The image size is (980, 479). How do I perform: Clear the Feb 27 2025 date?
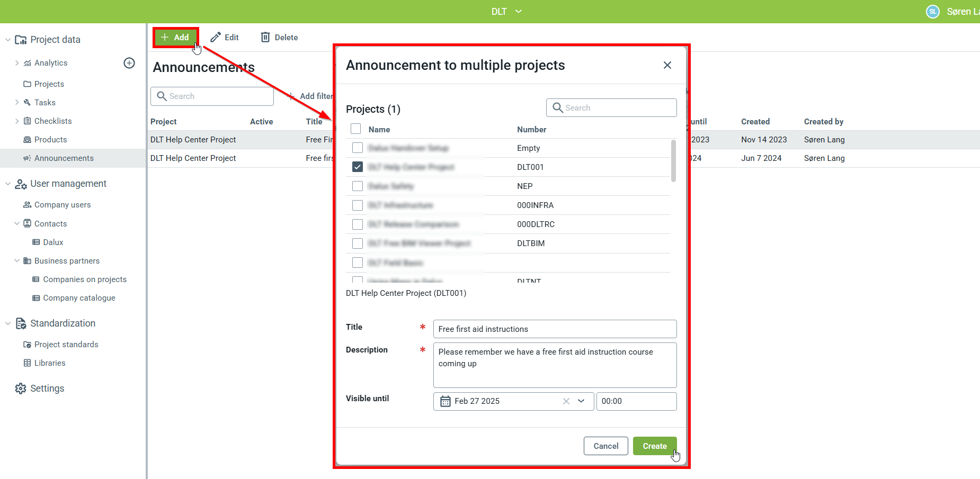coord(566,401)
